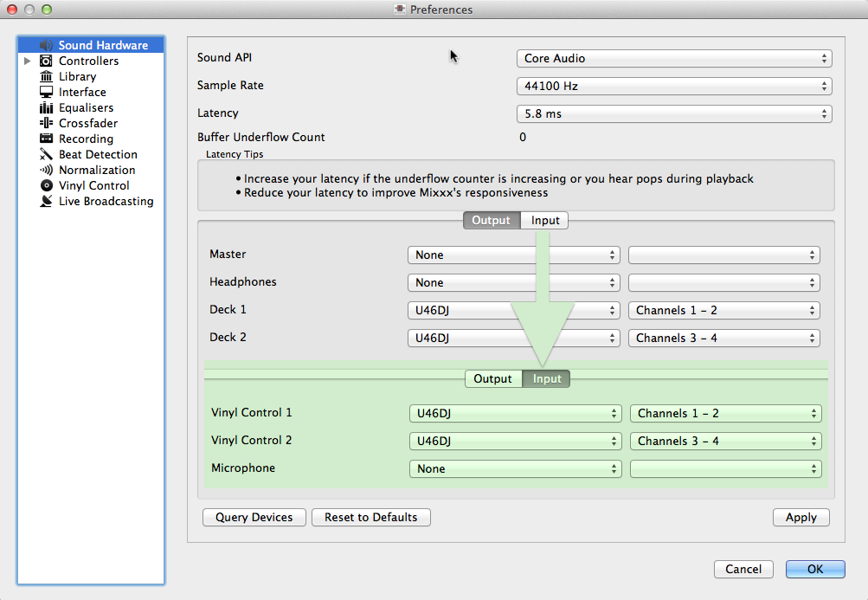Click the Live Broadcasting satellite icon
The height and width of the screenshot is (600, 868).
click(47, 202)
